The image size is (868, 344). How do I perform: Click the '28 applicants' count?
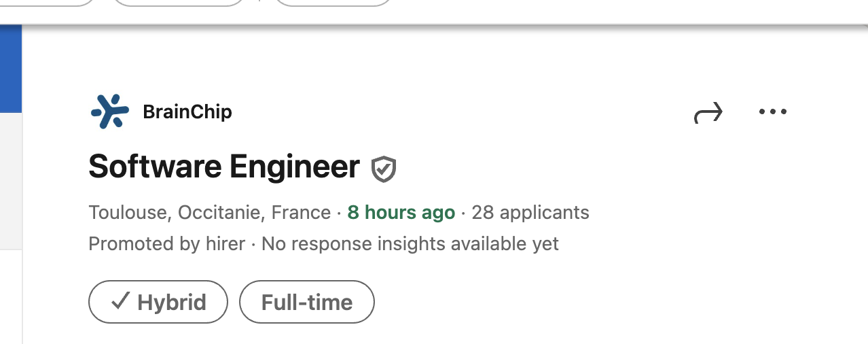(530, 213)
